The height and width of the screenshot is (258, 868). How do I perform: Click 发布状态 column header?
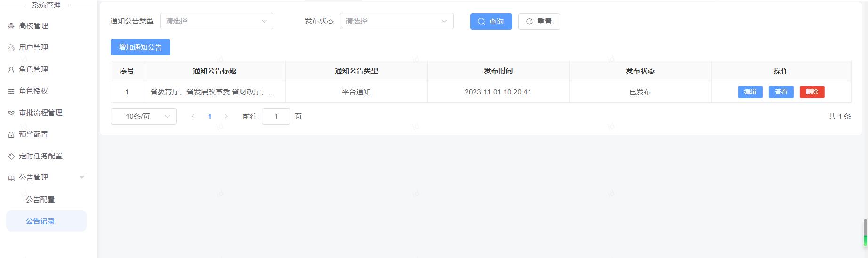(640, 71)
